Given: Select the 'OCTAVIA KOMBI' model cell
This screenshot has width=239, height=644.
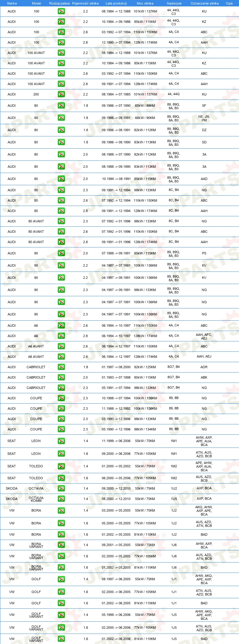Looking at the screenshot, I should (x=36, y=499).
